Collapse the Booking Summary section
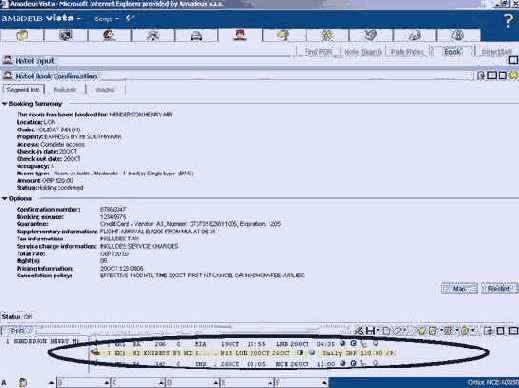Viewport: 519px width, 388px height. tap(5, 104)
